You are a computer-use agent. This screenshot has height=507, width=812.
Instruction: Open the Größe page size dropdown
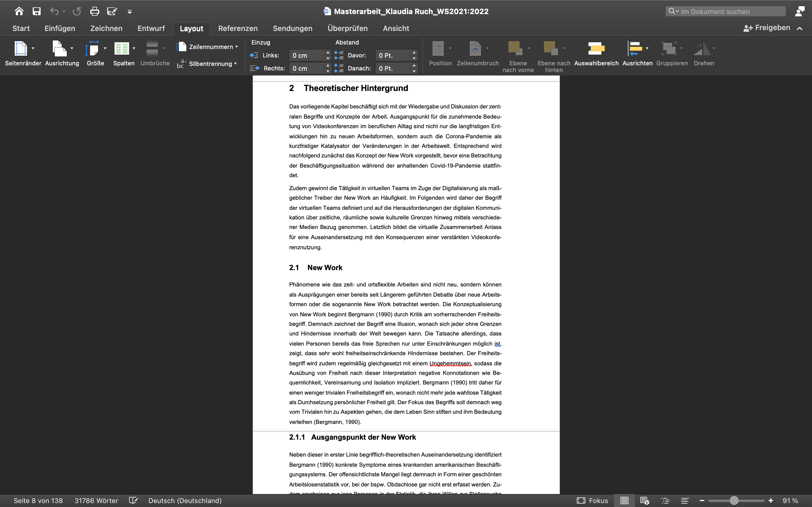point(94,49)
